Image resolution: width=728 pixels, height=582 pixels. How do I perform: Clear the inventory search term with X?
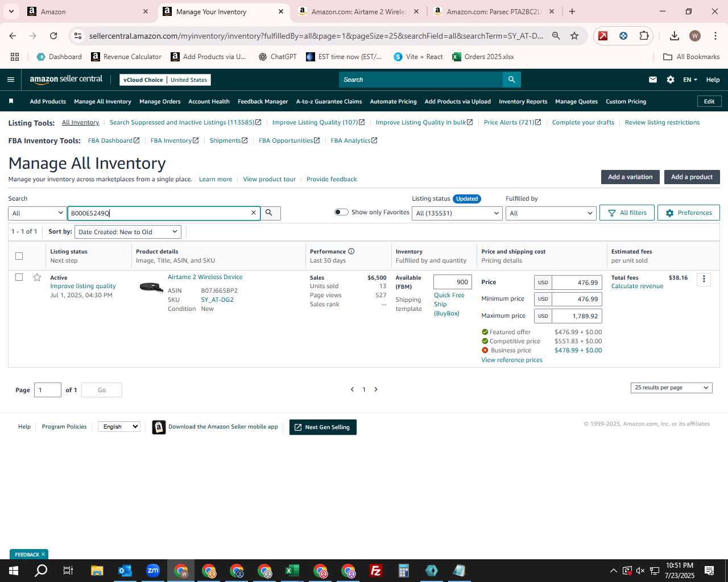coord(254,213)
